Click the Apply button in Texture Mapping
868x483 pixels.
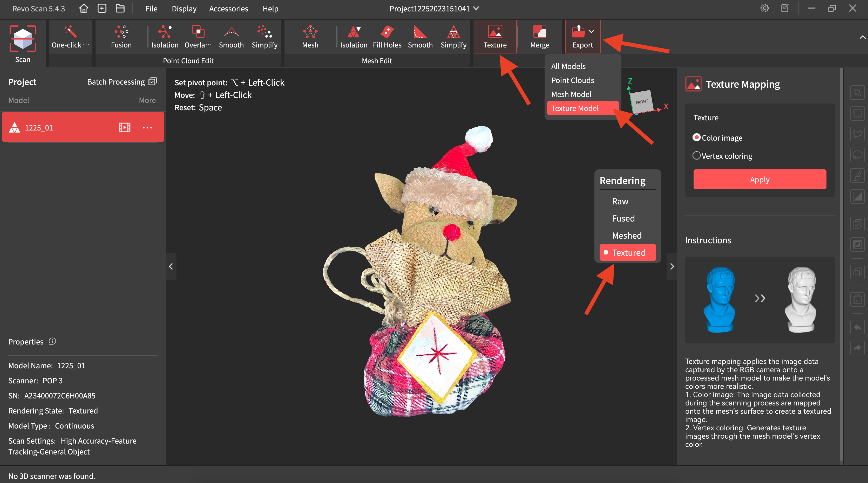[759, 179]
